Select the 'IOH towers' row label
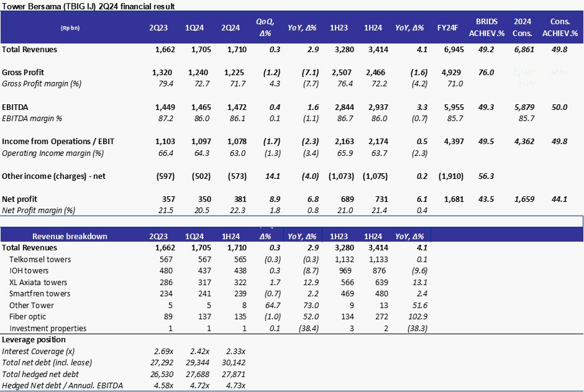584x392 pixels. pos(29,271)
